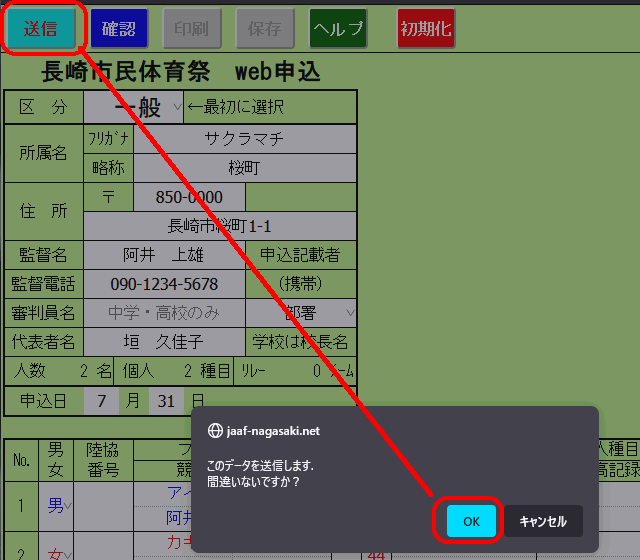
Task: Click the phone field 090-1234-5678
Action: coord(164,284)
